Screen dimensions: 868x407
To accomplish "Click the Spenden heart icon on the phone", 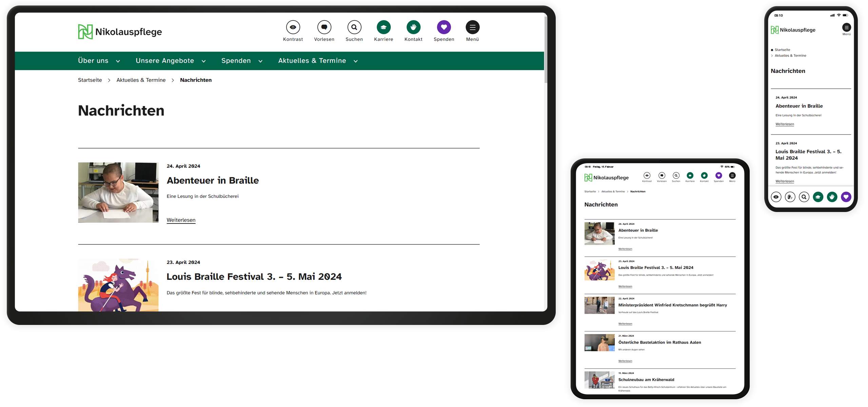I will coord(846,197).
